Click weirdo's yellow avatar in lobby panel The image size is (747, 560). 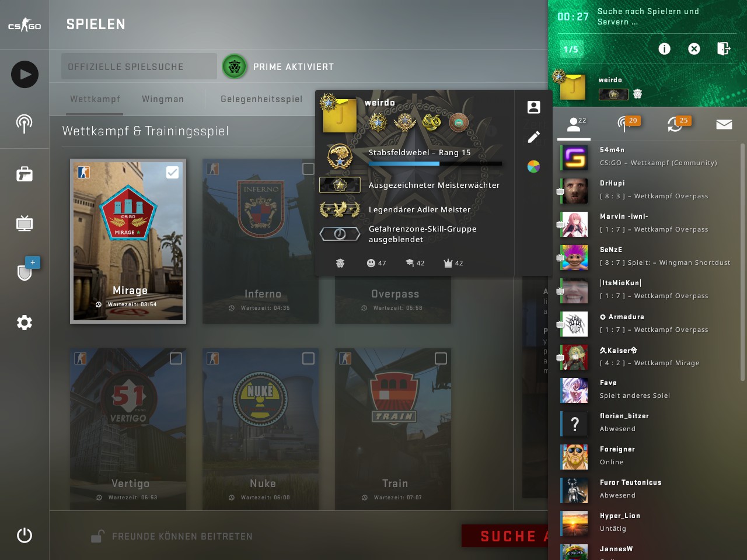coord(573,87)
